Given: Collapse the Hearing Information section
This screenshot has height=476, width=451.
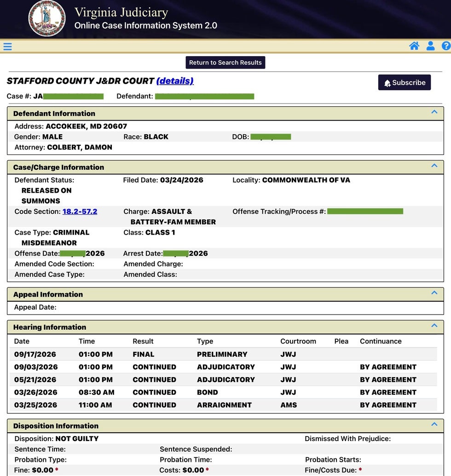Looking at the screenshot, I should click(x=434, y=326).
